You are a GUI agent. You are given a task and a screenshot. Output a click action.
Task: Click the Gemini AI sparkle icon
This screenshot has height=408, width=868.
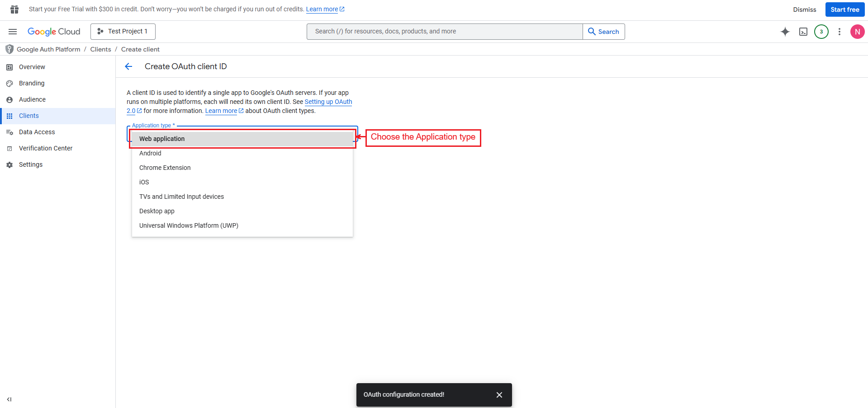click(x=785, y=32)
